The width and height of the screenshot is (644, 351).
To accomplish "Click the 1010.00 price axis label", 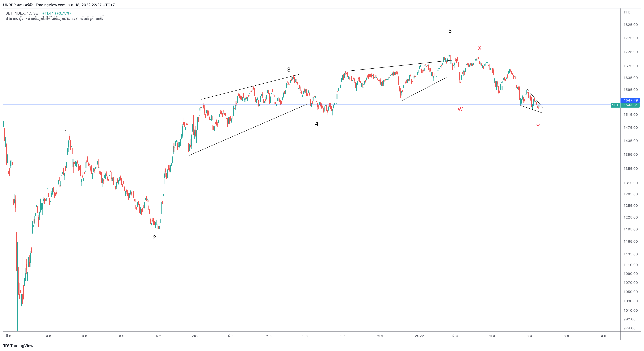I will pyautogui.click(x=631, y=310).
